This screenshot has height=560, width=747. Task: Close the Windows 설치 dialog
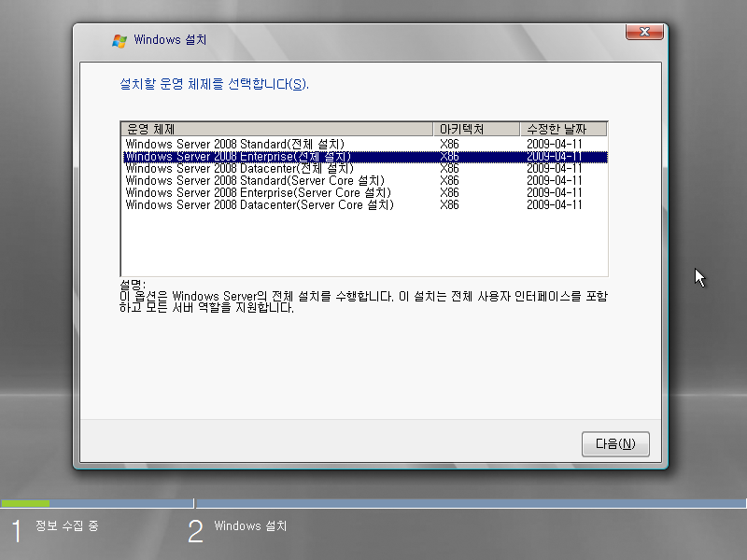644,32
